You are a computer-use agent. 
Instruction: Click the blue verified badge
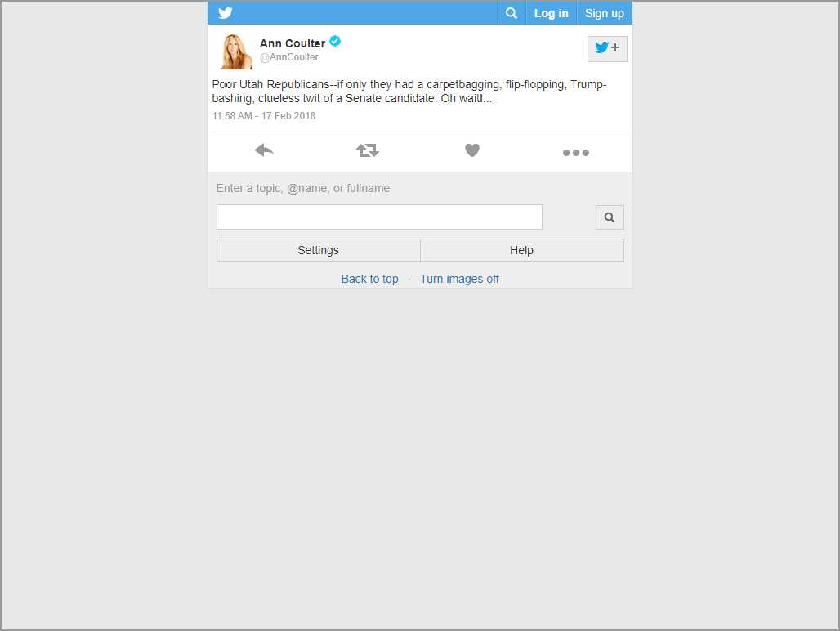[x=335, y=42]
